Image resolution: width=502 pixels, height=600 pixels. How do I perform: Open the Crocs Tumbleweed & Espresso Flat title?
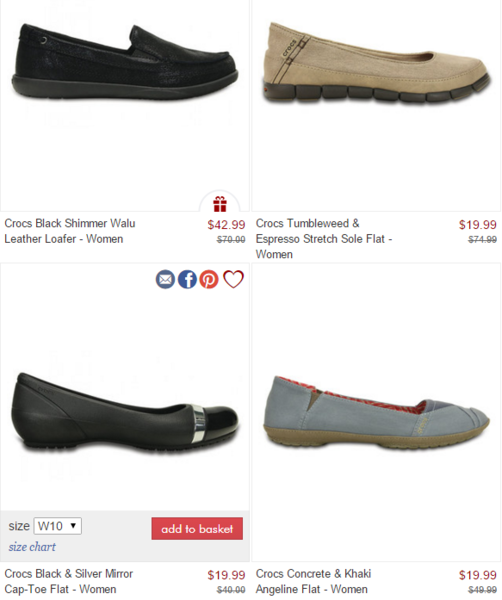[324, 239]
